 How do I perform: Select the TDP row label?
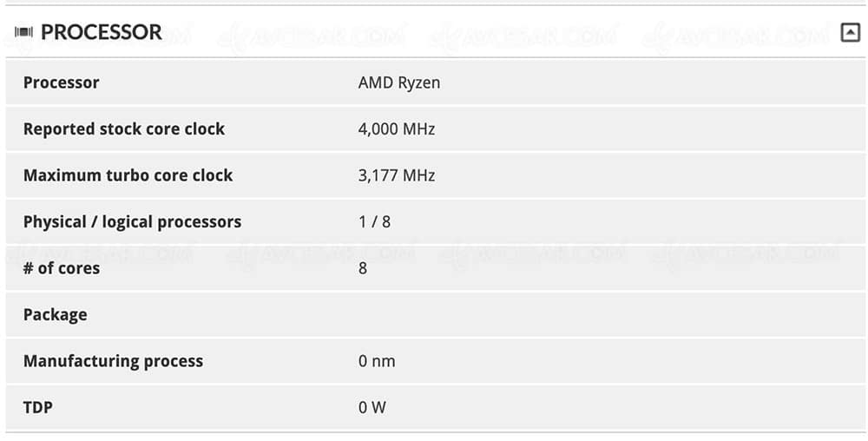(x=37, y=408)
